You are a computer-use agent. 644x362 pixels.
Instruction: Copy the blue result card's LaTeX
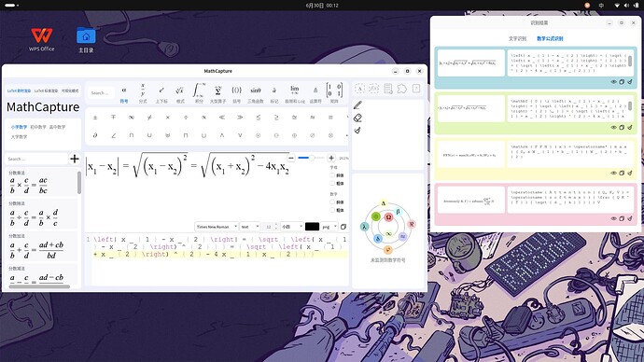click(x=622, y=82)
